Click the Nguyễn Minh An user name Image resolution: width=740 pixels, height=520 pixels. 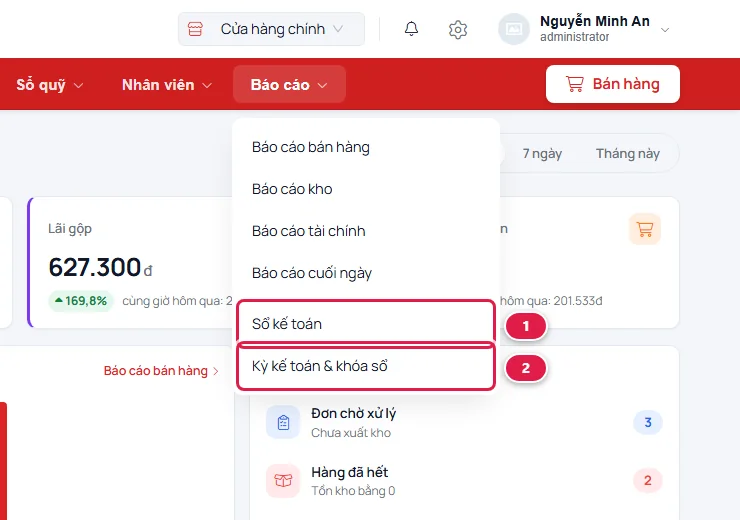pyautogui.click(x=595, y=22)
